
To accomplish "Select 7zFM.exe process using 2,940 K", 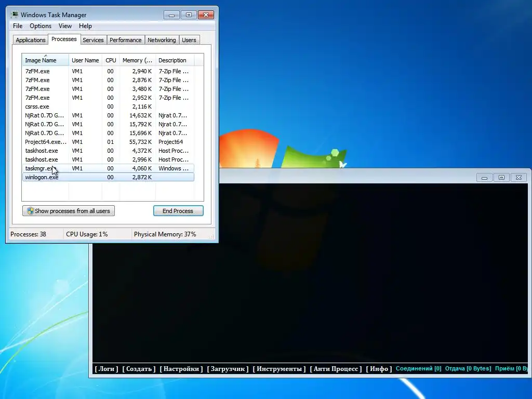I will pyautogui.click(x=108, y=71).
